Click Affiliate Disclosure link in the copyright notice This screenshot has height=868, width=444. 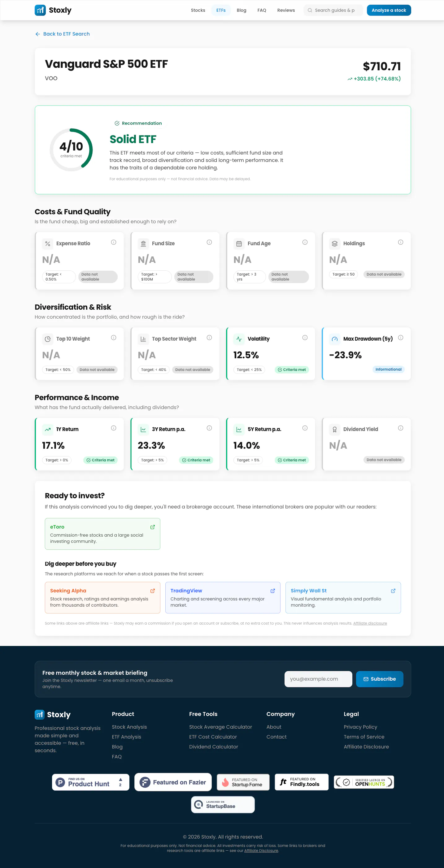click(261, 850)
